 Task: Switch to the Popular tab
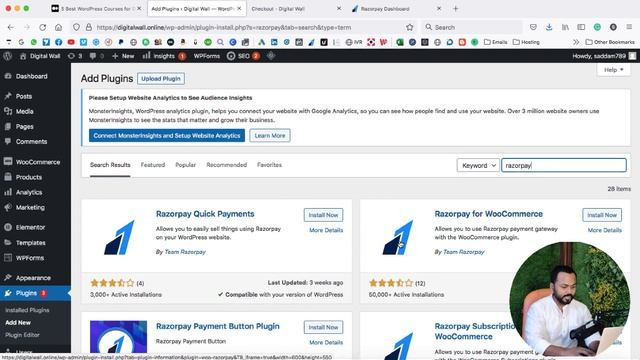pyautogui.click(x=186, y=165)
